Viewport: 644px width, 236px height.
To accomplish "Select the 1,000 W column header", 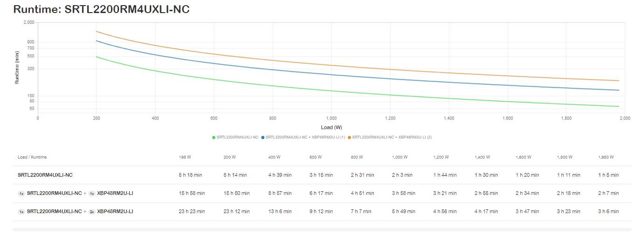I will point(400,157).
